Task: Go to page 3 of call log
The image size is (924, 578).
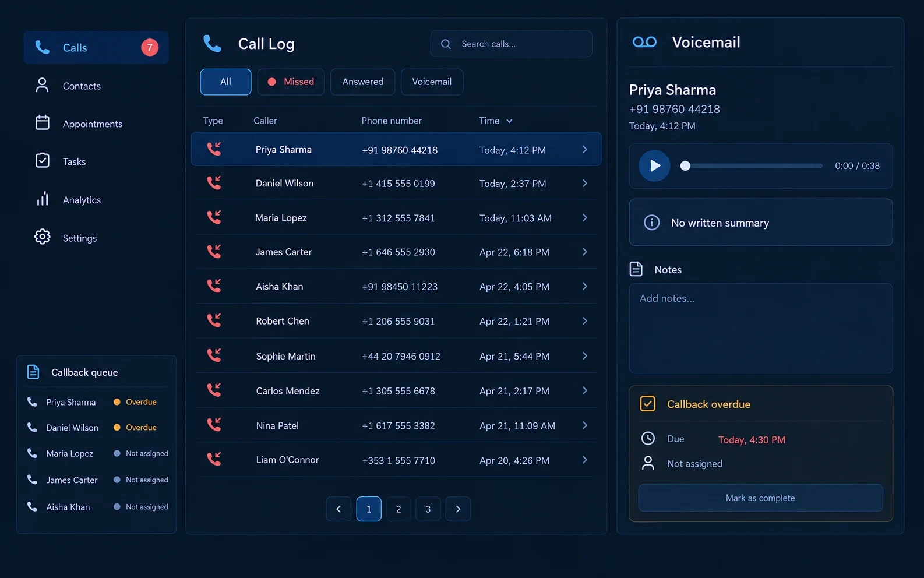Action: pos(428,509)
